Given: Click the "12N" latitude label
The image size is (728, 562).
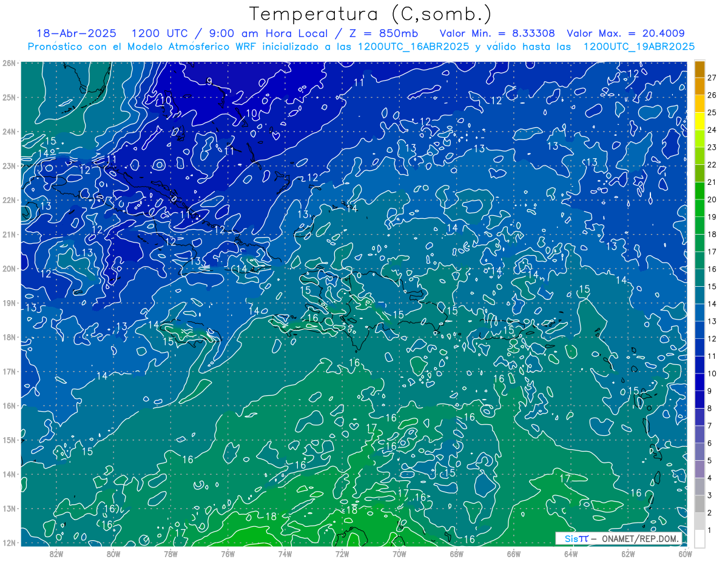Looking at the screenshot, I should pos(9,543).
